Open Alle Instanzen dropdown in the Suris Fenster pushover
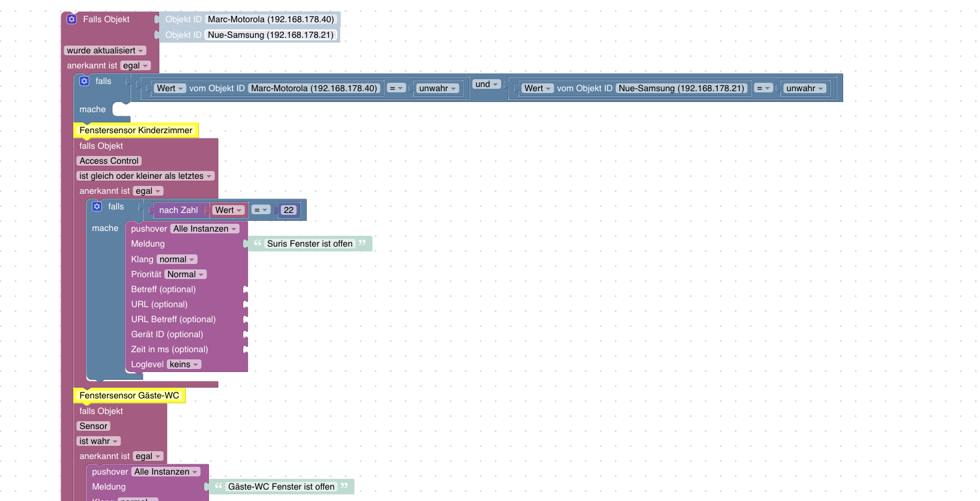The image size is (980, 501). [205, 229]
